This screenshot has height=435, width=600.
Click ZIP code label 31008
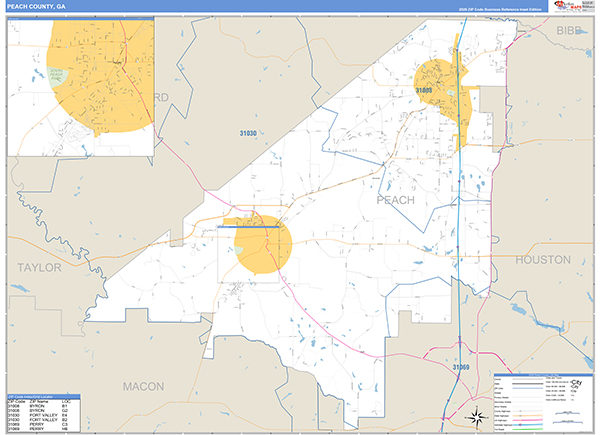coord(424,90)
